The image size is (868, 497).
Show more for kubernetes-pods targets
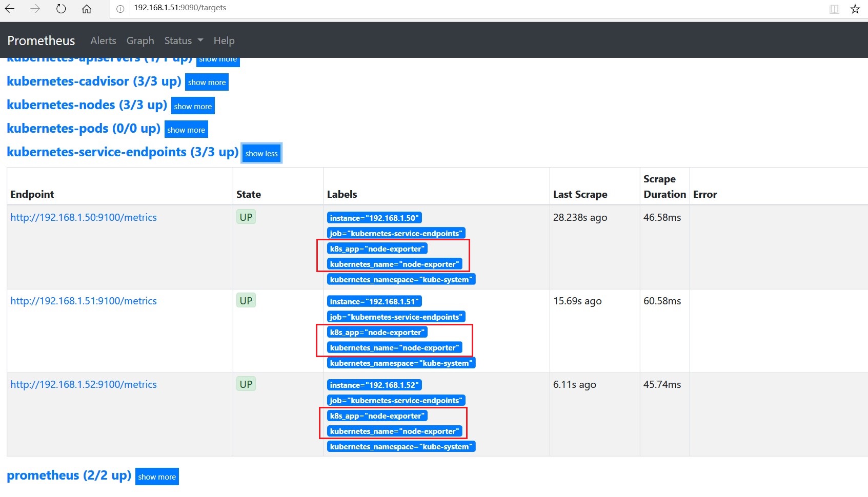point(186,130)
